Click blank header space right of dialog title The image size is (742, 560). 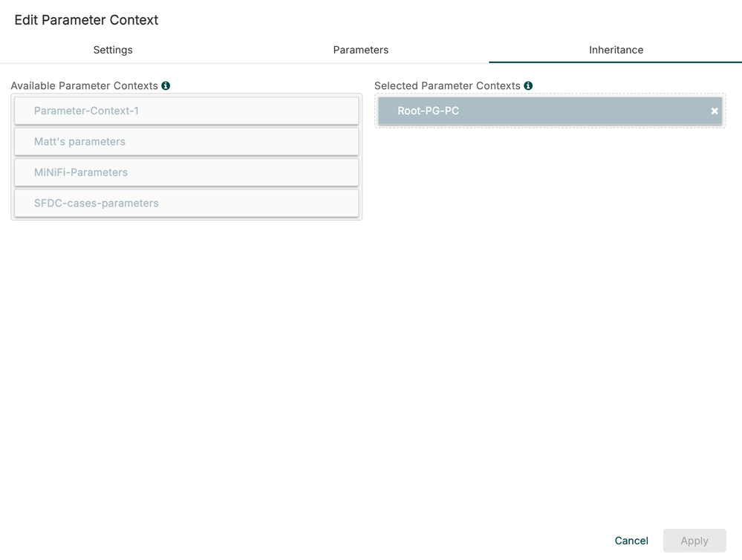pyautogui.click(x=446, y=20)
